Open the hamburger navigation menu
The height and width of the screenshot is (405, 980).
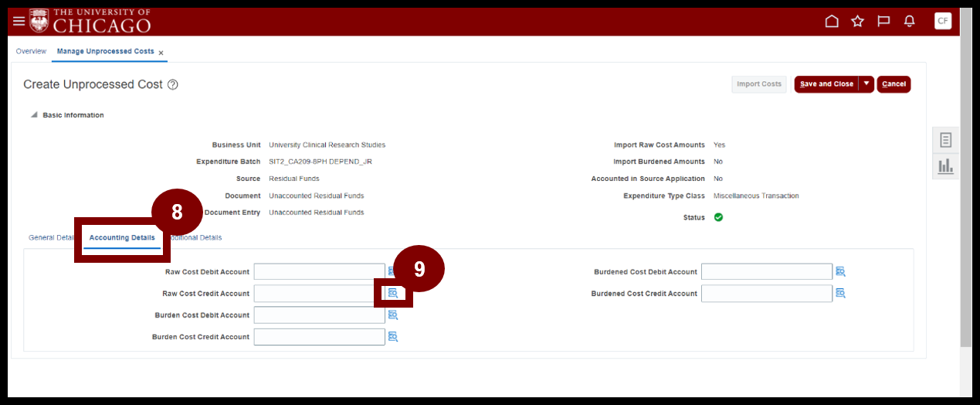(x=19, y=21)
